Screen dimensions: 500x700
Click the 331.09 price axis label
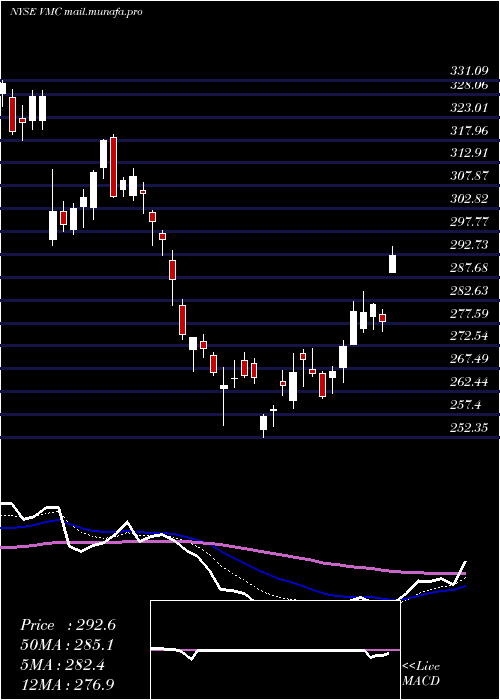click(469, 71)
